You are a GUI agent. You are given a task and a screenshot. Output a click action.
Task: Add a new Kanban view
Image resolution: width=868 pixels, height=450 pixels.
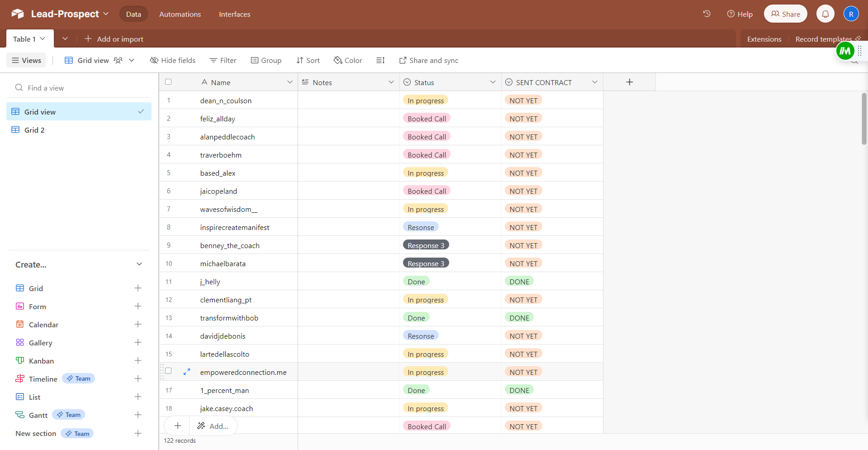(138, 361)
